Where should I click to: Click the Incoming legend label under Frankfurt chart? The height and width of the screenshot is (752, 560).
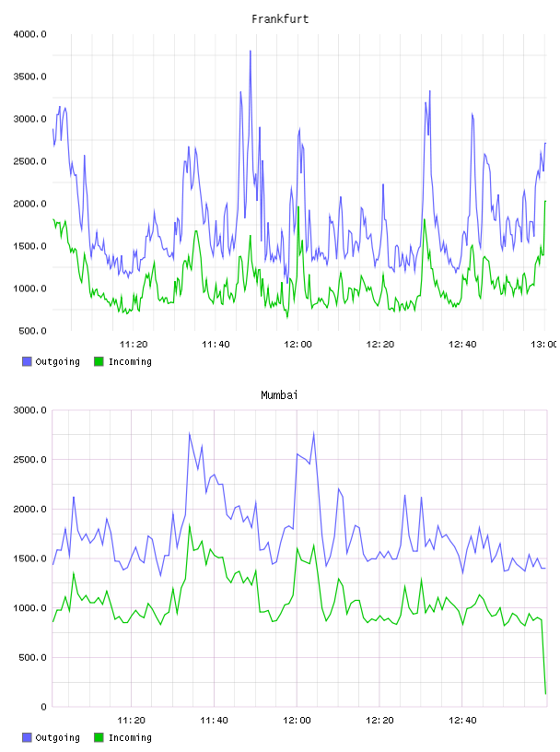(130, 362)
